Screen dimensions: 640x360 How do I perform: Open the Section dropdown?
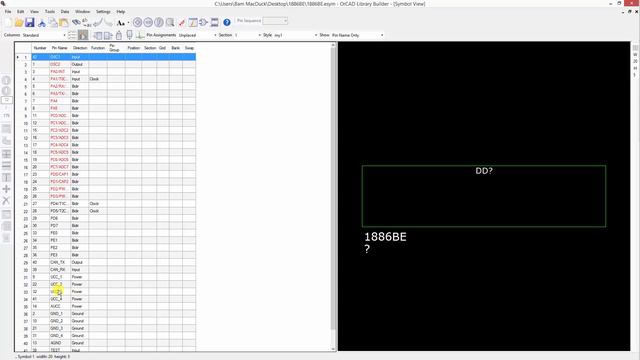pyautogui.click(x=247, y=35)
